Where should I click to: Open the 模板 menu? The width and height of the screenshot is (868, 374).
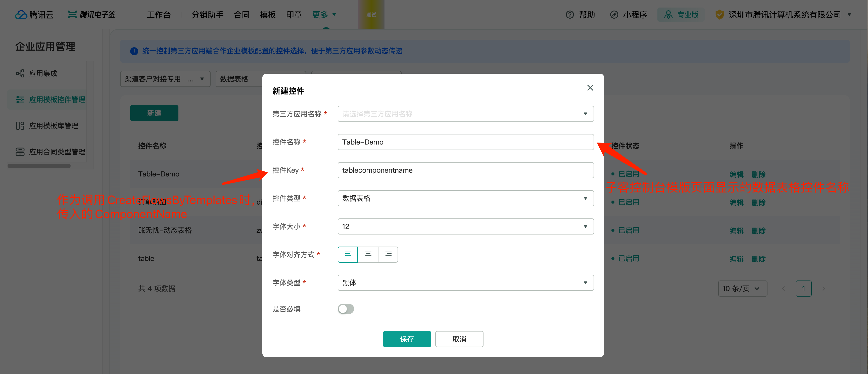(268, 15)
